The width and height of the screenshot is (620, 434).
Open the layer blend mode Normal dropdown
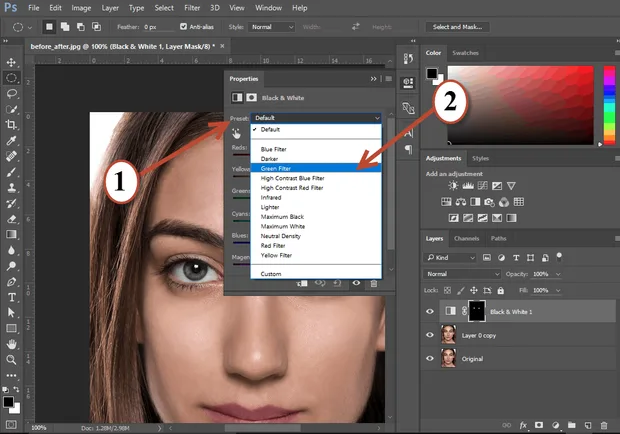coord(463,274)
